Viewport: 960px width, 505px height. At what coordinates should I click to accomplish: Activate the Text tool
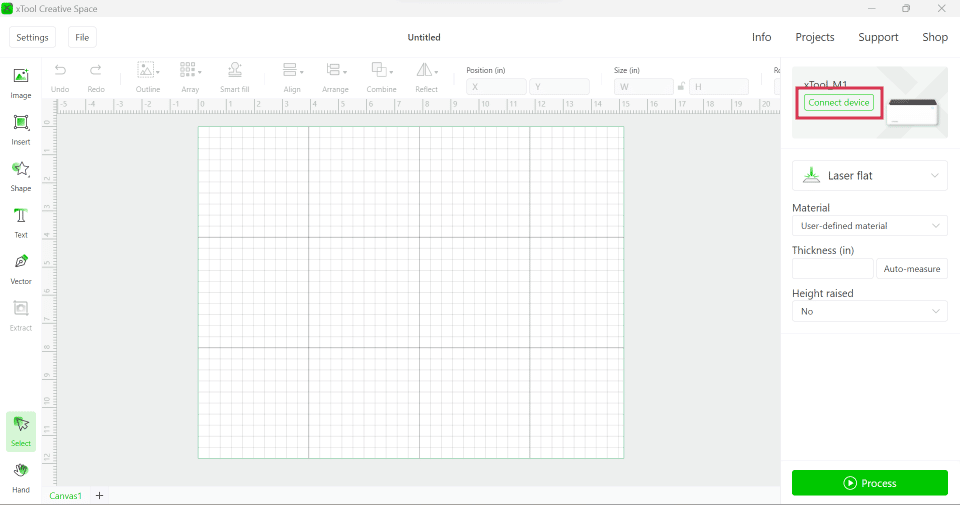tap(20, 223)
